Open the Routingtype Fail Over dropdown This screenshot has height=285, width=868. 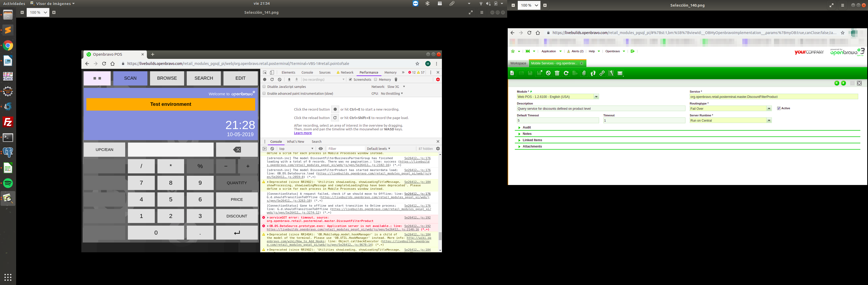click(769, 109)
